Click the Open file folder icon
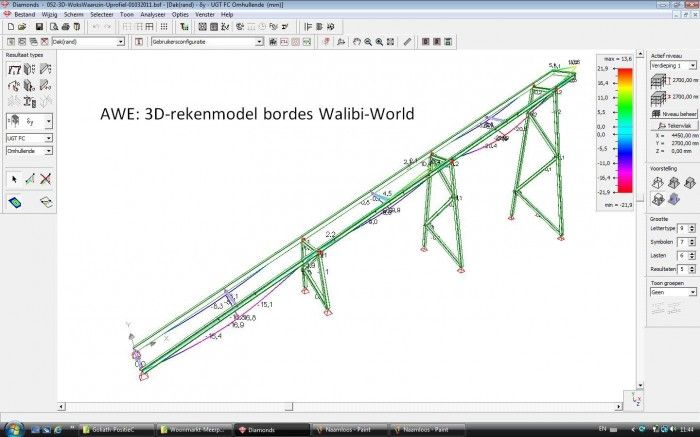This screenshot has height=437, width=700. point(22,27)
